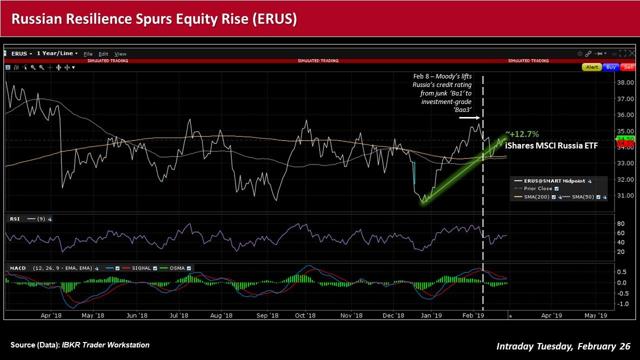
Task: Select the four-way crosshair move tool
Action: point(67,67)
